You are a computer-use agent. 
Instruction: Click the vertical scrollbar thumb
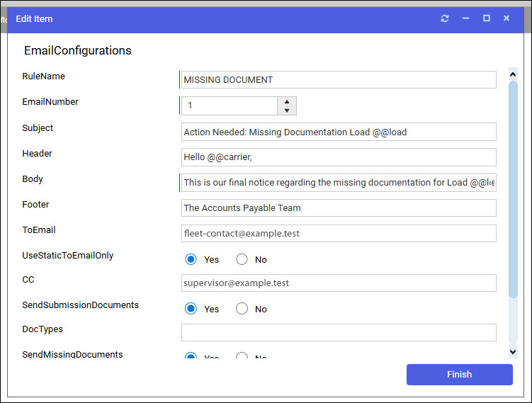513,188
